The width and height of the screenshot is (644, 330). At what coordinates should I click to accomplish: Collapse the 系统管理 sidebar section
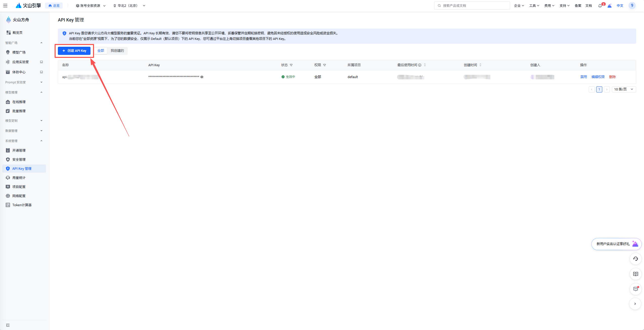(23, 141)
